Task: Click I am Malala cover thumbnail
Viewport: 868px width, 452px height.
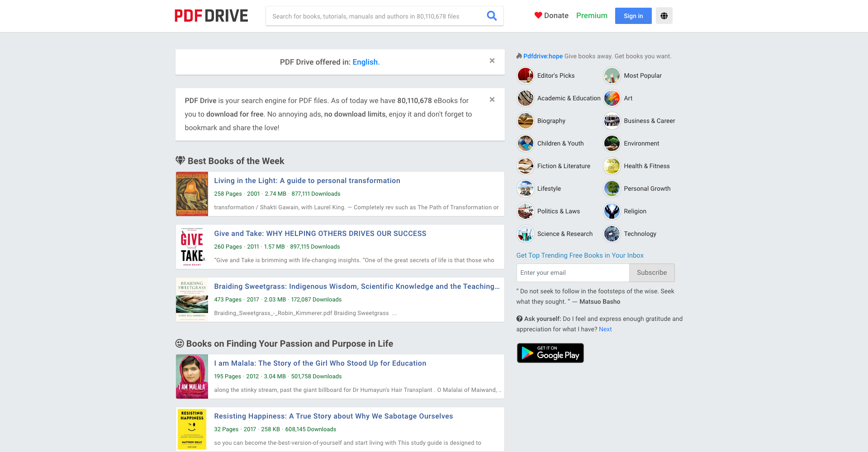Action: point(192,377)
